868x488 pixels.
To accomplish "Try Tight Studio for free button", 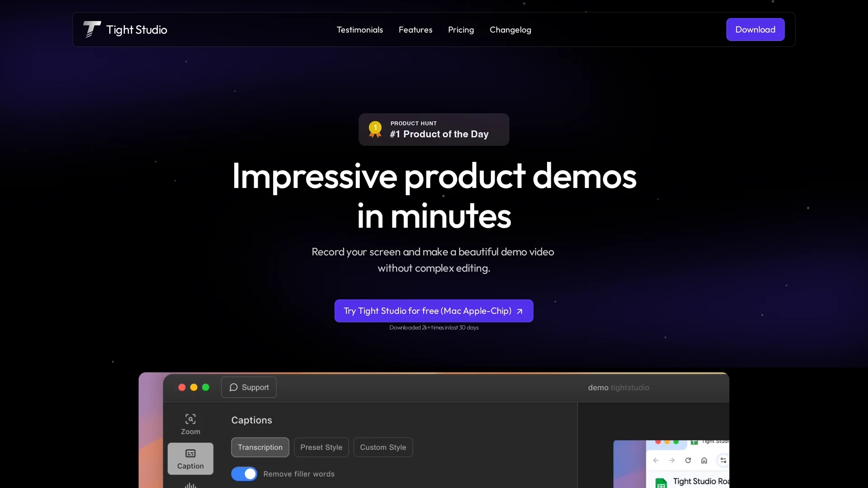I will pyautogui.click(x=434, y=311).
